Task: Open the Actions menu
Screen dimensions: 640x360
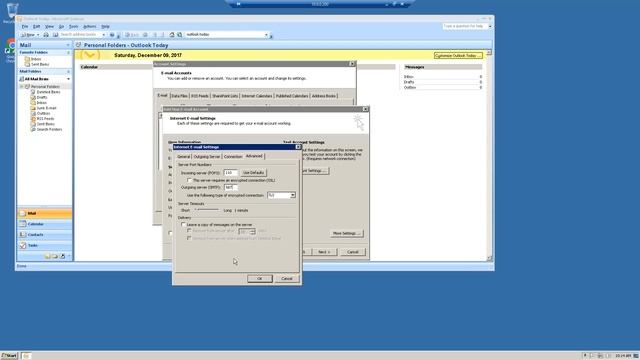Action: [90, 27]
